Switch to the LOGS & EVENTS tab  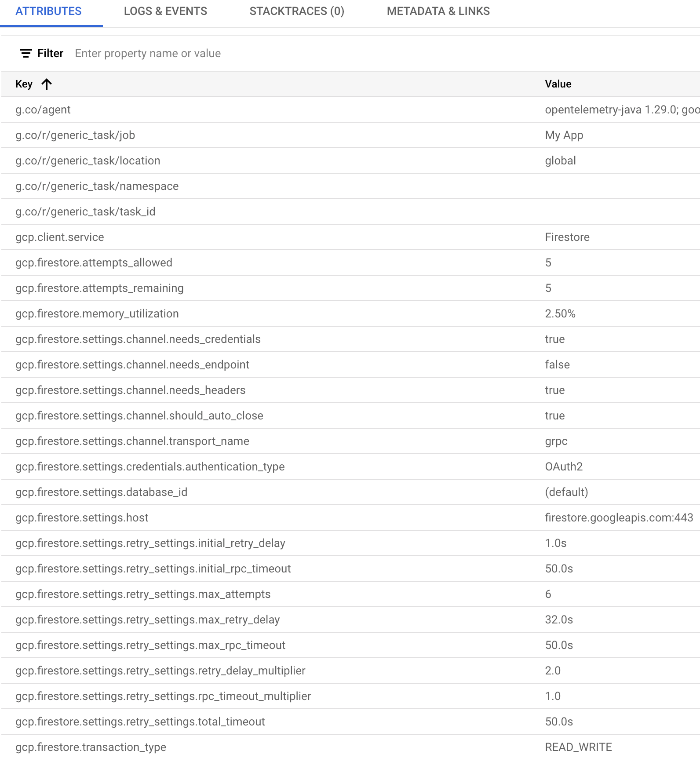[x=166, y=11]
